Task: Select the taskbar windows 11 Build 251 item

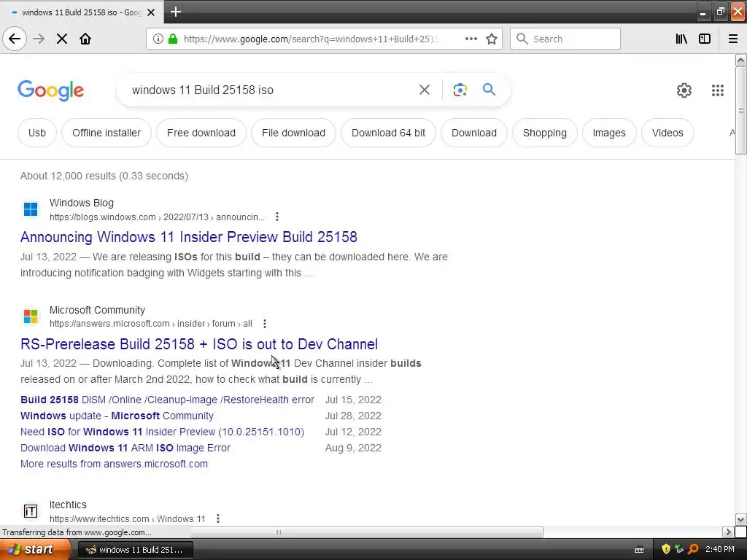Action: (135, 550)
